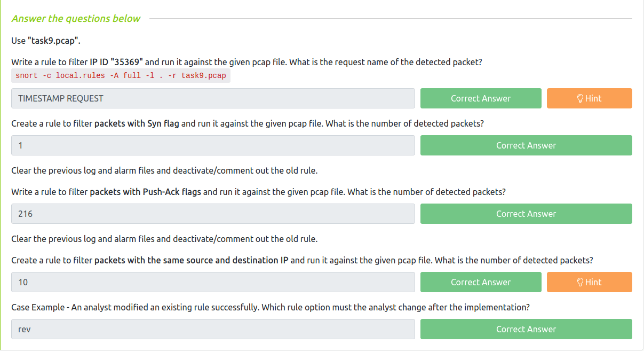Select the answer field containing 216
644x351 pixels.
(213, 214)
